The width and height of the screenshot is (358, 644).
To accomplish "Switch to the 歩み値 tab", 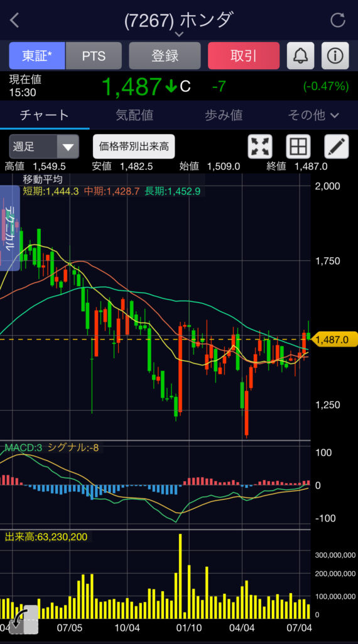I will [224, 116].
